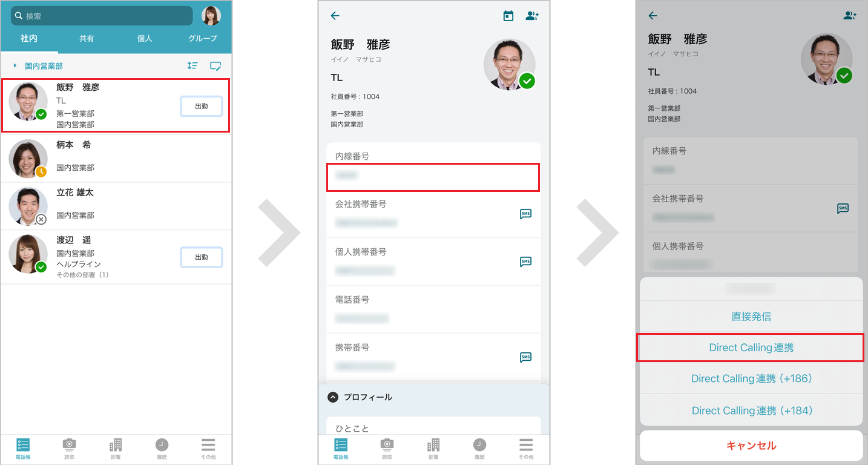Switch to the 個人 tab
Screen dimensions: 868x465
pyautogui.click(x=145, y=39)
